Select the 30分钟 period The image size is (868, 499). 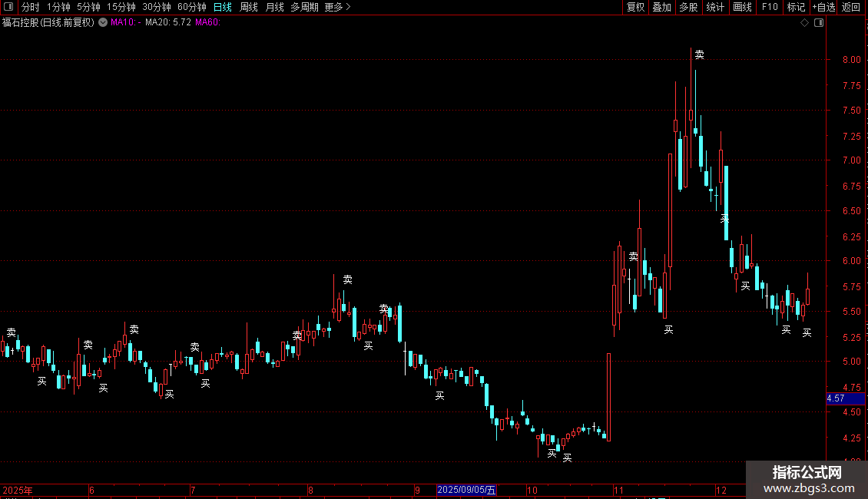click(157, 7)
